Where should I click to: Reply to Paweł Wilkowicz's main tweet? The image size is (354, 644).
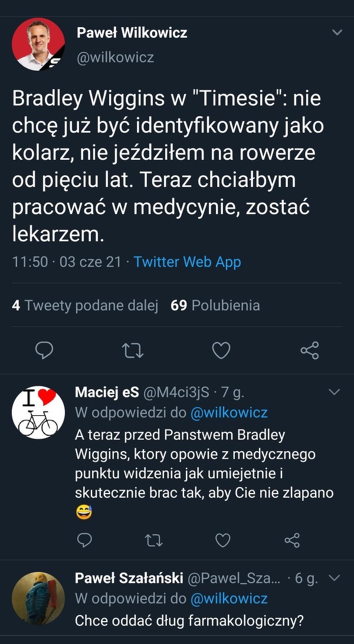click(44, 351)
